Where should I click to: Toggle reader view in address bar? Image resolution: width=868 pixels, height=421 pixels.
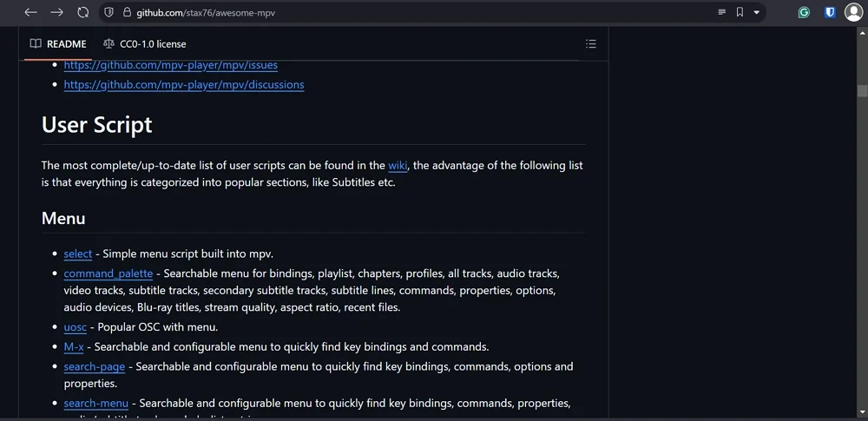coord(721,12)
